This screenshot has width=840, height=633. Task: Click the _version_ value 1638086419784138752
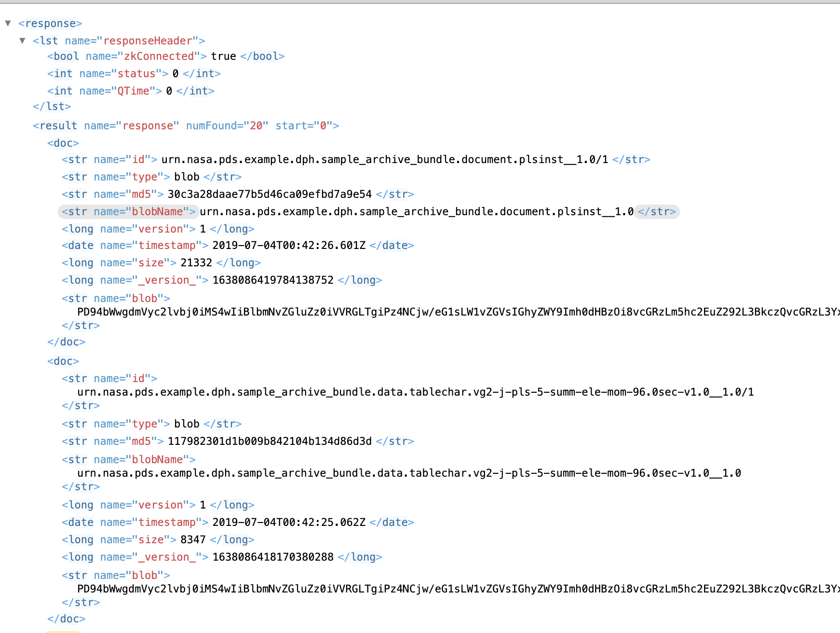click(x=272, y=280)
